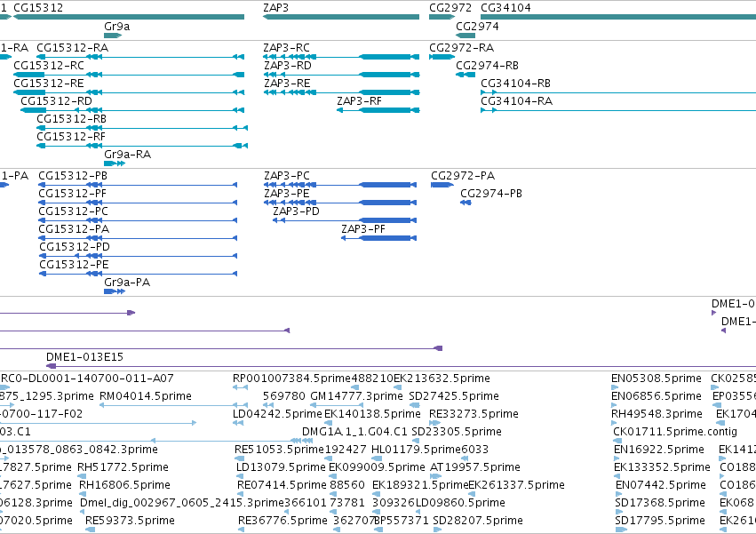
Task: Select the CG2972-PA protein glyph
Action: click(442, 185)
